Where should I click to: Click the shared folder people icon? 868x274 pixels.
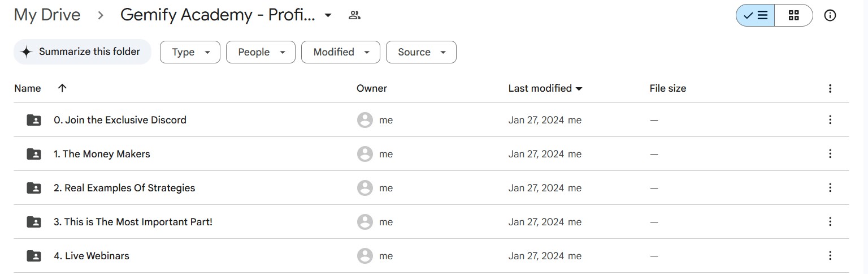[354, 15]
